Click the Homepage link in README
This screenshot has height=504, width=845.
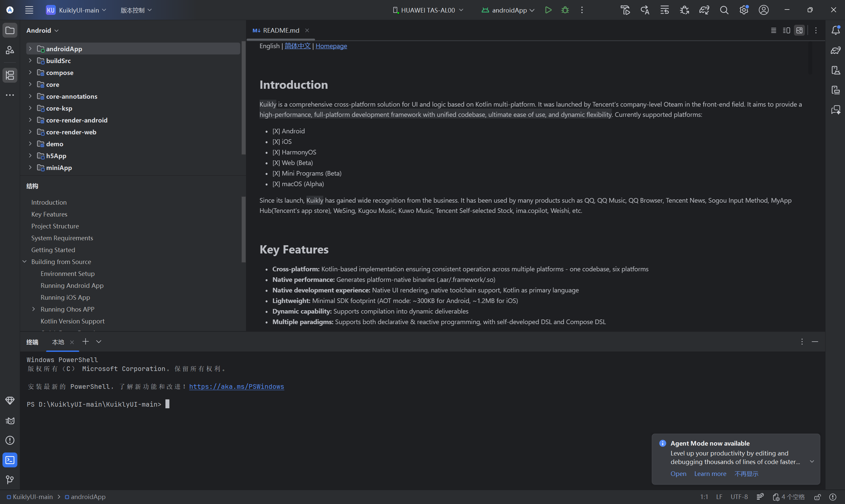331,46
